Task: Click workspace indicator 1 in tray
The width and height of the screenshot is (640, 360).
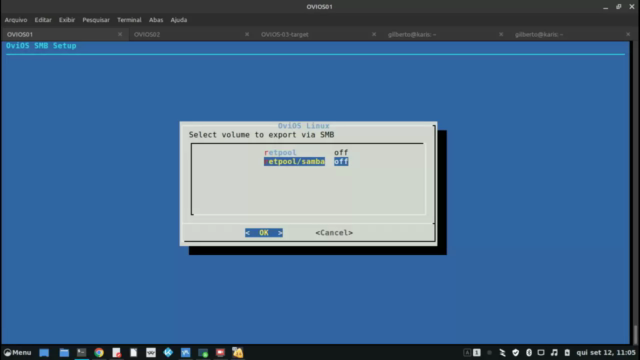Action: coord(477,353)
